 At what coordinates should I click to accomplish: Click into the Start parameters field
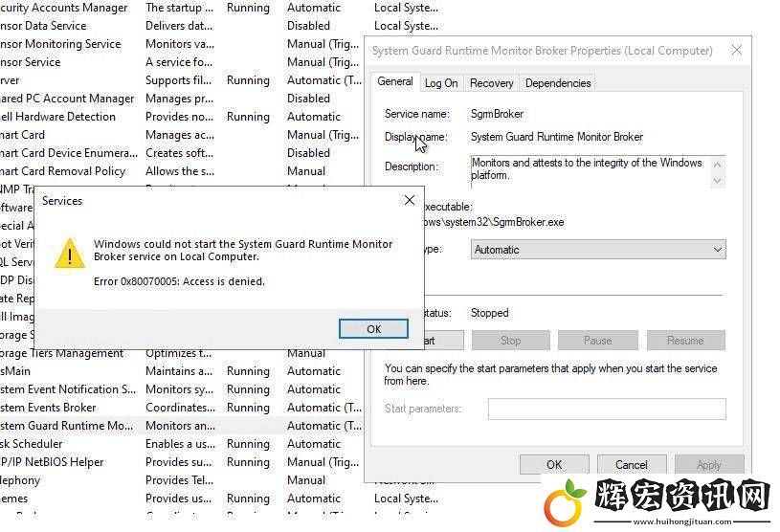point(607,409)
